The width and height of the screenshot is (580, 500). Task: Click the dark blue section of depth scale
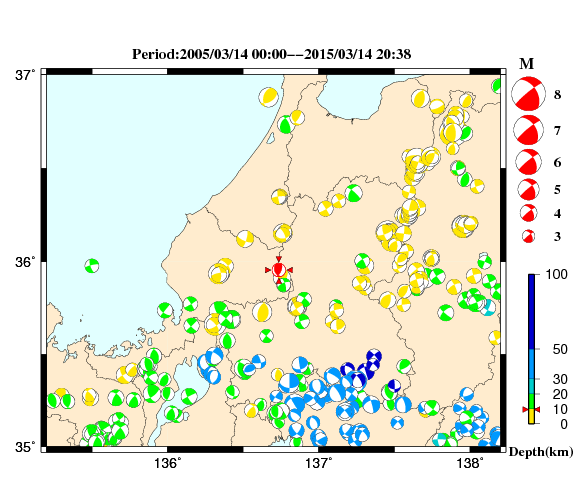coord(531,311)
